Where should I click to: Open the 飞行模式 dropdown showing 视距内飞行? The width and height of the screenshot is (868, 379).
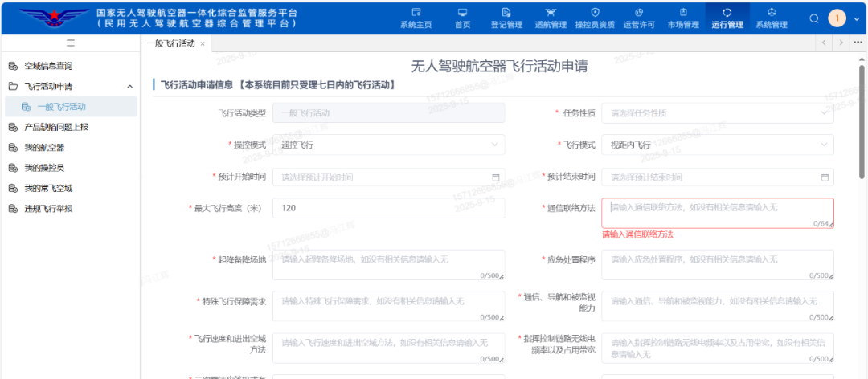point(718,145)
